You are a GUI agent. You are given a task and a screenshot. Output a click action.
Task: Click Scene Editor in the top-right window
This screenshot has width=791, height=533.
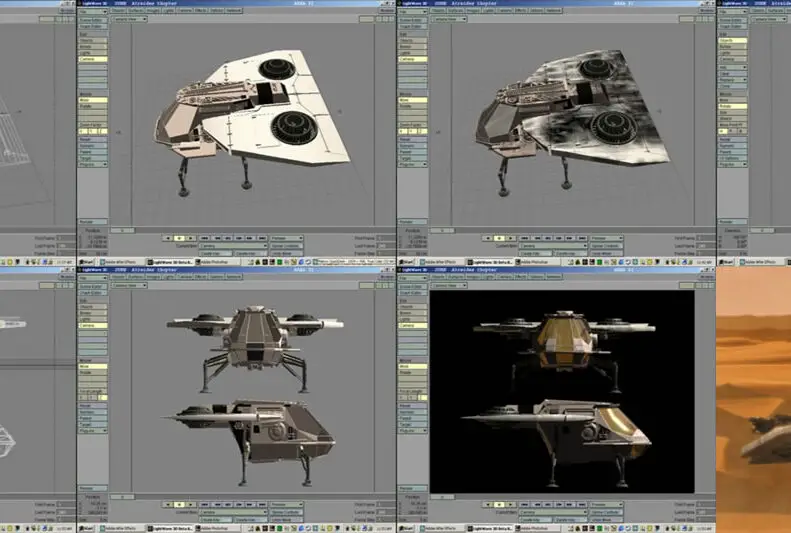[413, 18]
